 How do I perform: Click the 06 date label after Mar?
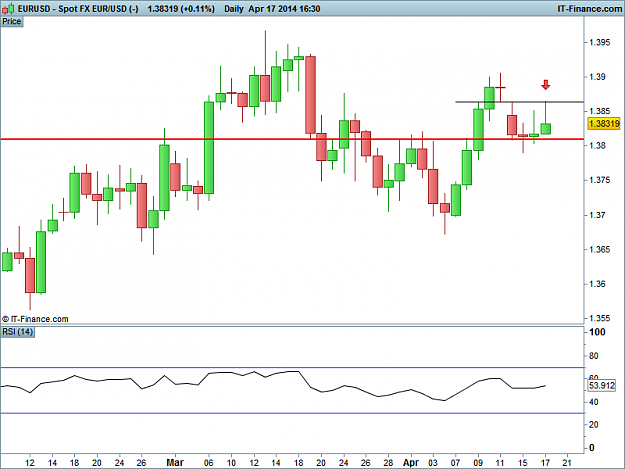point(208,463)
